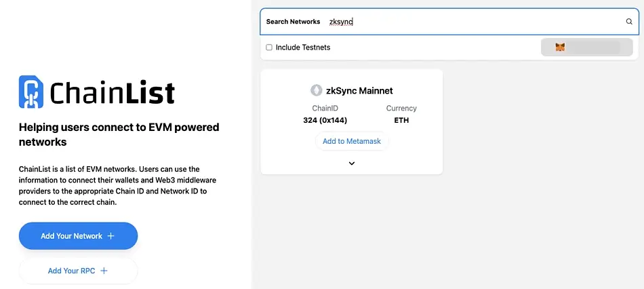
Task: Click the ChainList chain logo icon
Action: click(x=31, y=92)
